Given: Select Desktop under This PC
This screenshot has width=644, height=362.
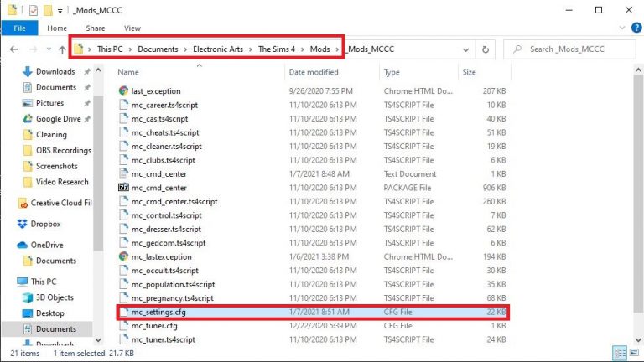Looking at the screenshot, I should pos(49,313).
